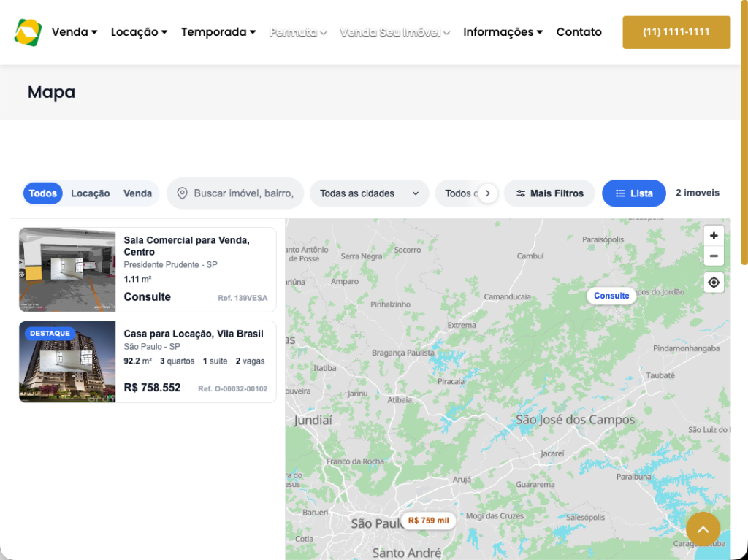Viewport: 748px width, 560px height.
Task: Click São José dos Campos map label
Action: point(576,420)
